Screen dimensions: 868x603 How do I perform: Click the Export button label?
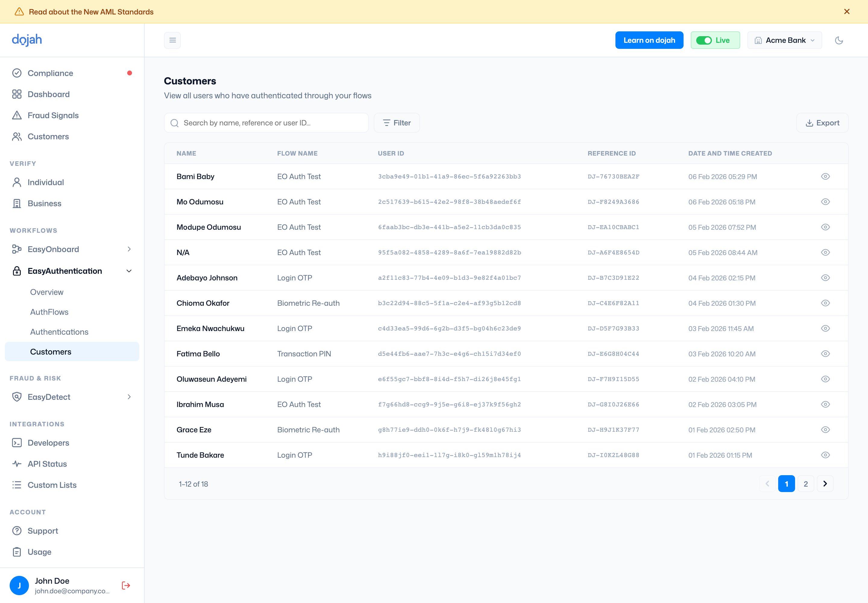tap(828, 123)
